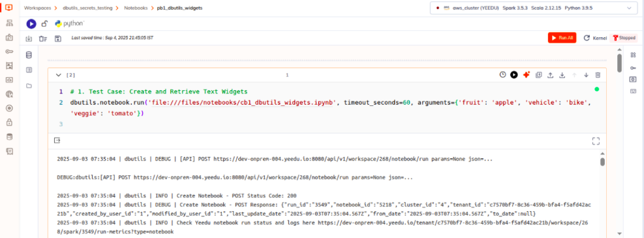Click the import notebook icon in toolbar

tap(29, 39)
